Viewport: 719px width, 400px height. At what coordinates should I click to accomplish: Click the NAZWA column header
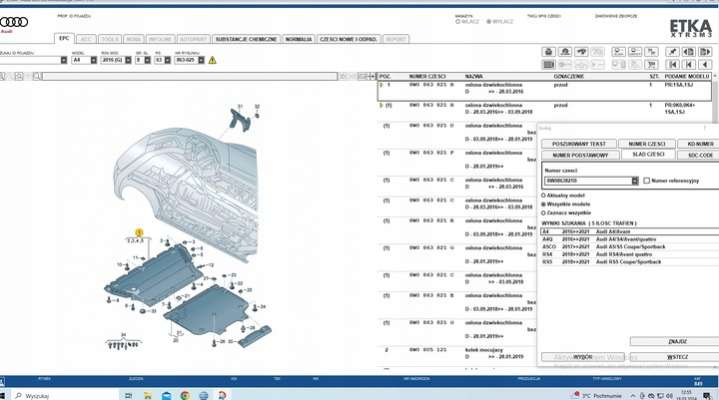coord(474,77)
